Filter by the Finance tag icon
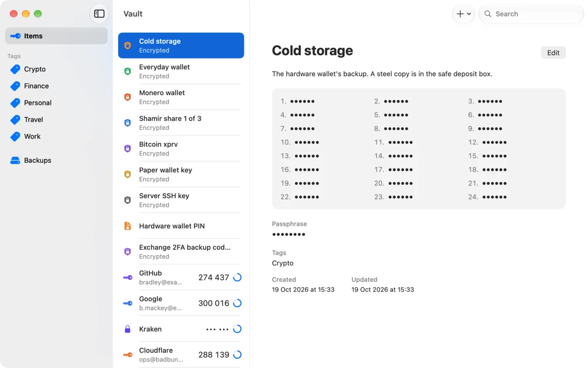 pyautogui.click(x=15, y=86)
